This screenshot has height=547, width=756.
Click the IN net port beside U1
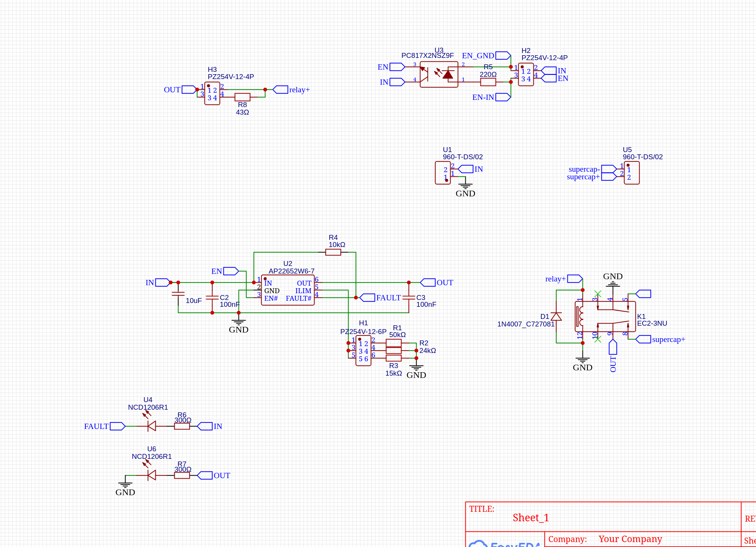tap(465, 169)
